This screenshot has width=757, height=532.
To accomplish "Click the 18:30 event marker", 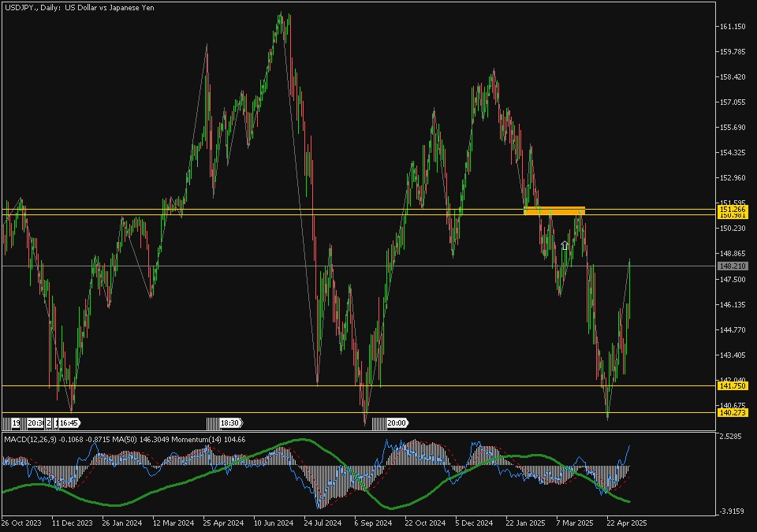I will click(230, 423).
